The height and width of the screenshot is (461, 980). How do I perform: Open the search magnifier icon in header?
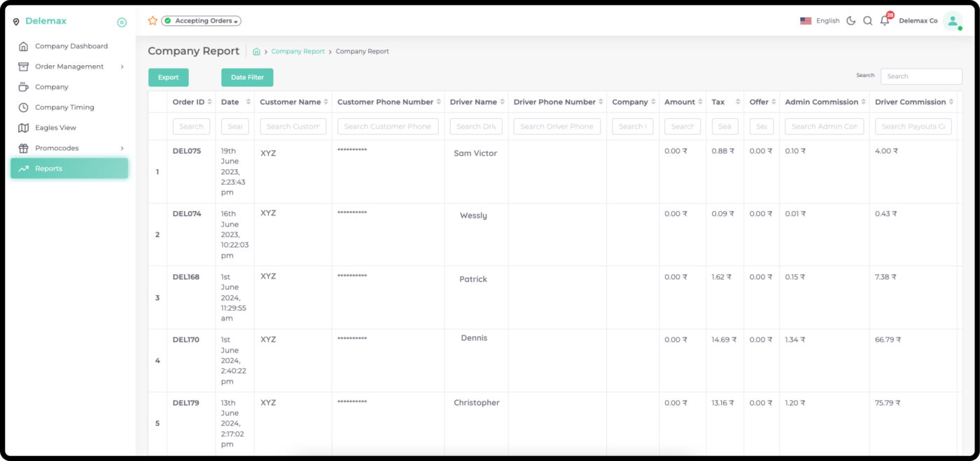click(x=867, y=21)
